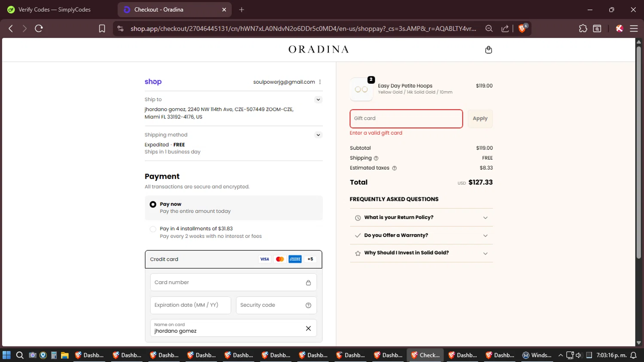Clear the Name on card field

308,329
